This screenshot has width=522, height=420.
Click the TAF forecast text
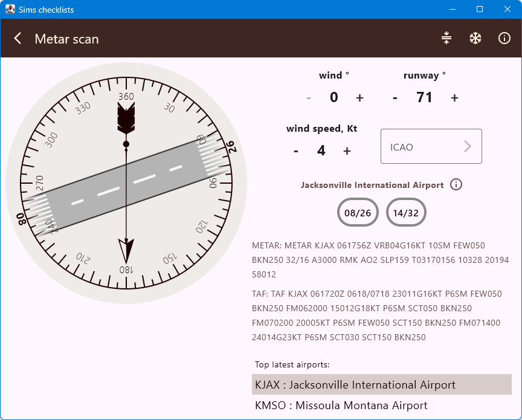click(376, 315)
